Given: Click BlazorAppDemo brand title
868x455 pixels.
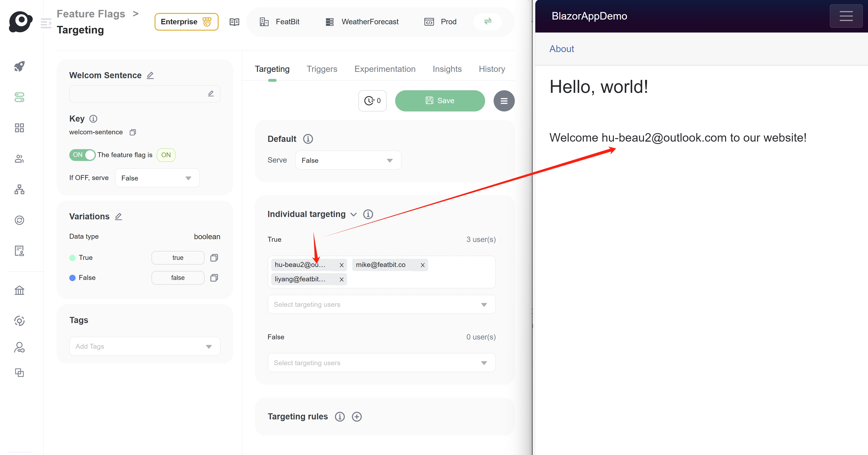Looking at the screenshot, I should pos(589,16).
